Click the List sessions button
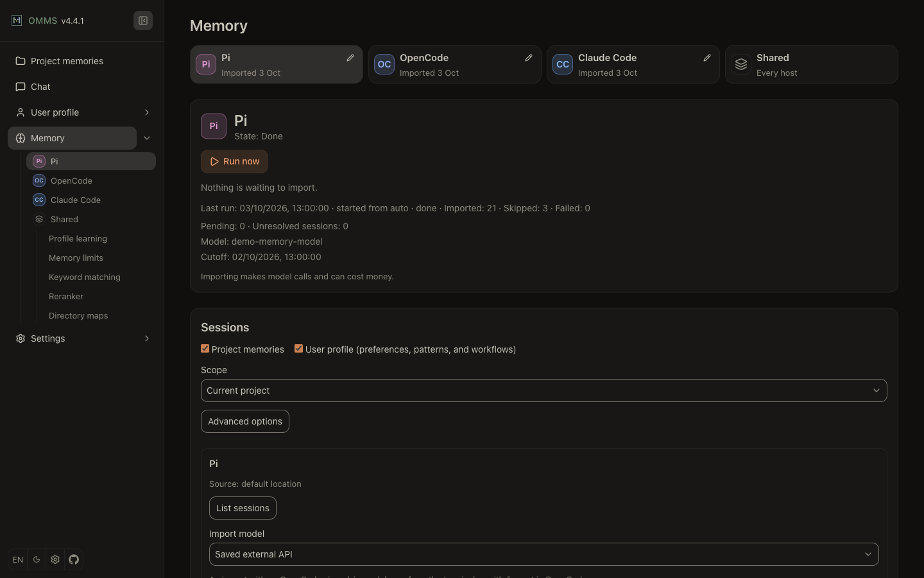Viewport: 924px width, 578px height. pos(243,508)
